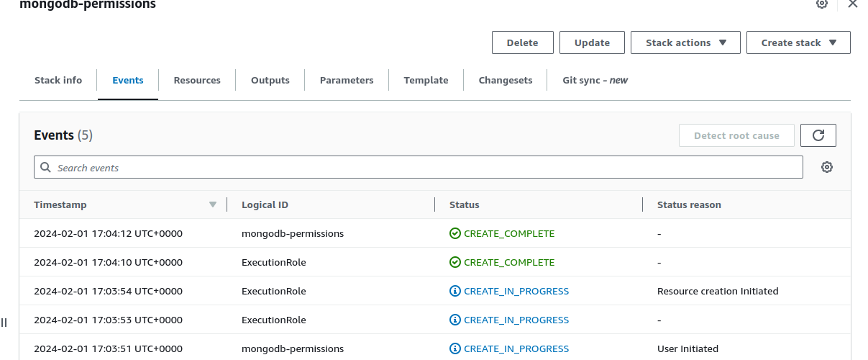Sort by Timestamp column arrow

(212, 204)
